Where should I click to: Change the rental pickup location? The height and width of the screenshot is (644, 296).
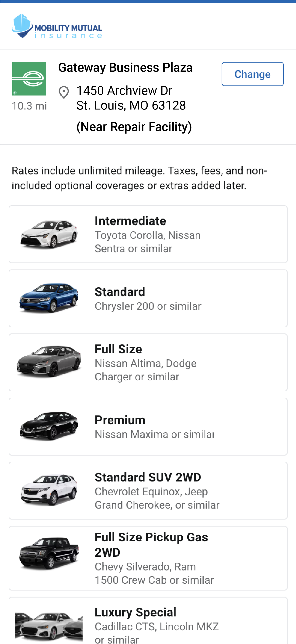click(252, 74)
